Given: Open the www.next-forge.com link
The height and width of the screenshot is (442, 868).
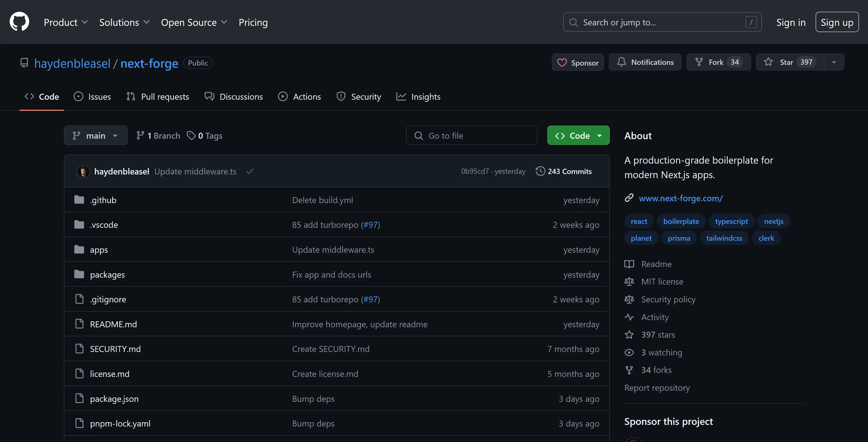Looking at the screenshot, I should (x=681, y=198).
